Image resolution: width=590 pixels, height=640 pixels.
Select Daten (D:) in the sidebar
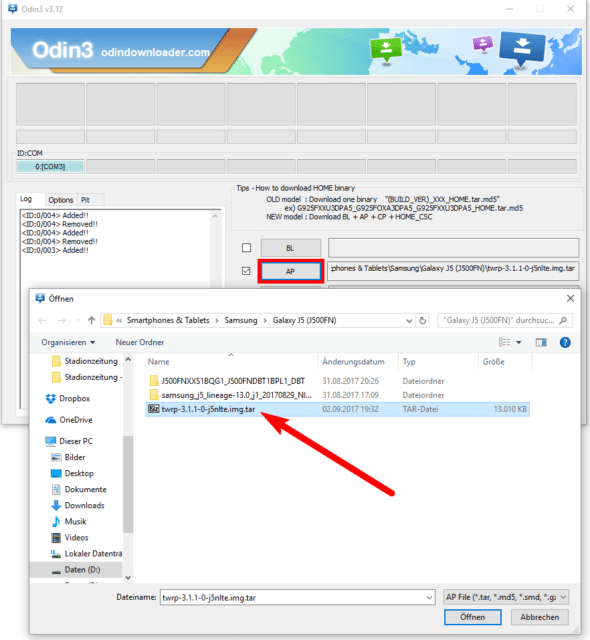tap(76, 569)
